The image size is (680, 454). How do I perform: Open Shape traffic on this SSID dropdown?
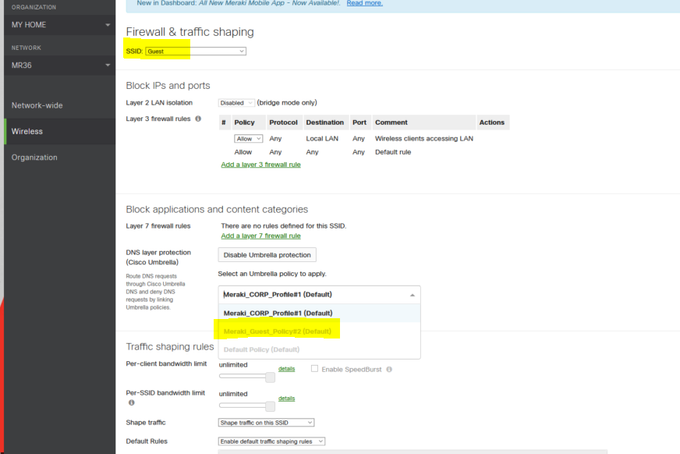(266, 423)
